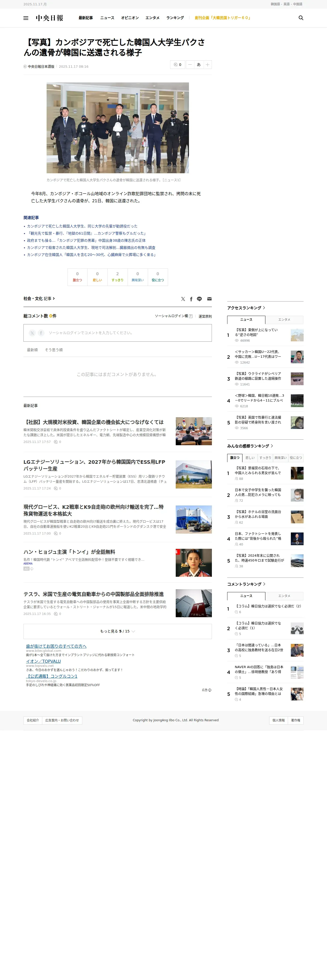Open thumbnail of 韓国U-22代表 ranking item
Screen dimensions: 327x980
[x=297, y=357]
